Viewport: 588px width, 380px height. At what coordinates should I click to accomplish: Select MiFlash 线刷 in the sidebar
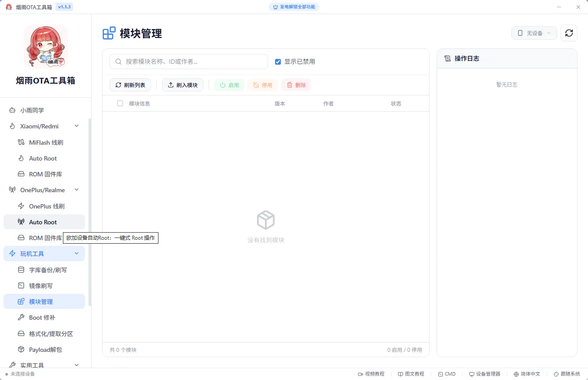(x=44, y=142)
